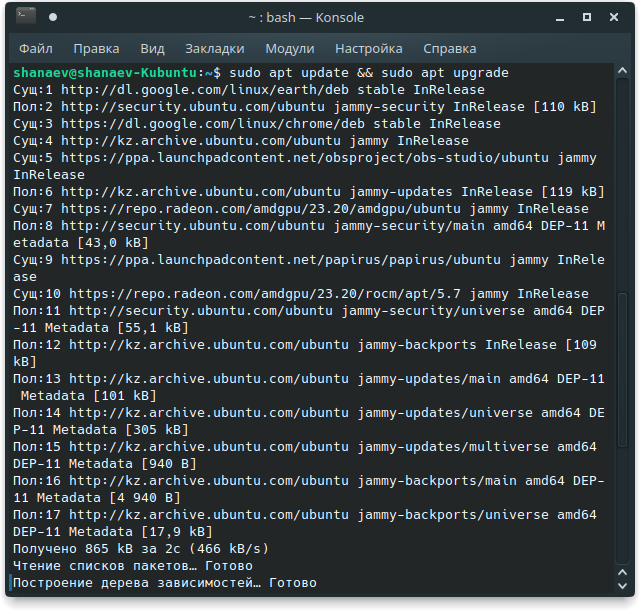Click the Пол:2 jammy-security InRelease line

tap(305, 107)
